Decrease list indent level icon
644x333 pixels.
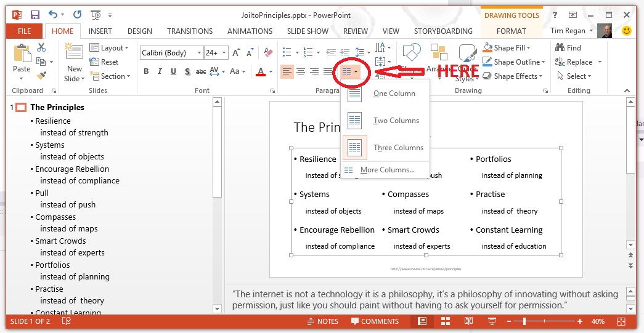point(330,52)
